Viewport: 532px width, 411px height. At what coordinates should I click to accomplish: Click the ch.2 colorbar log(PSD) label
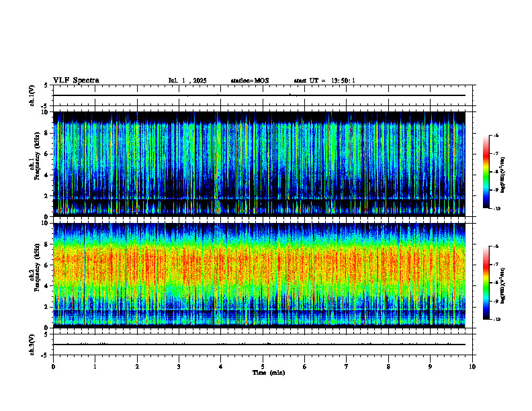tap(503, 285)
